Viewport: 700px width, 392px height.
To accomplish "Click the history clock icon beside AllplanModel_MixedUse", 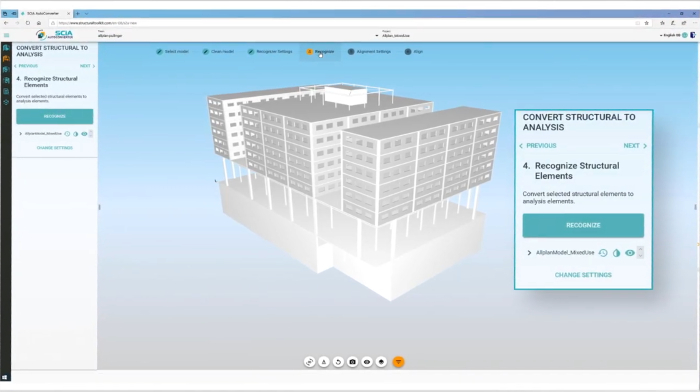I will (x=603, y=253).
